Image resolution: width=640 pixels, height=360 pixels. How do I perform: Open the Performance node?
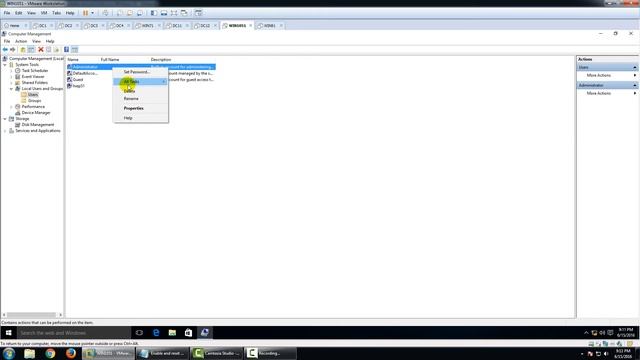[33, 107]
